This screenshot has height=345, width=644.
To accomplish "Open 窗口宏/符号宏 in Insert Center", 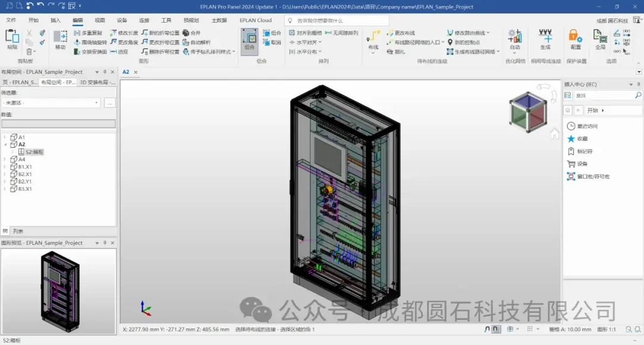I will (x=588, y=176).
